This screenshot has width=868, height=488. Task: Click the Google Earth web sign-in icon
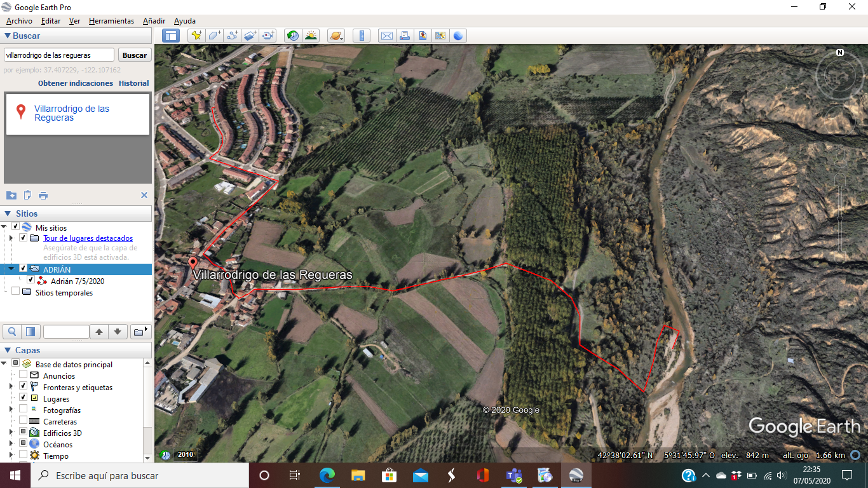pos(458,36)
